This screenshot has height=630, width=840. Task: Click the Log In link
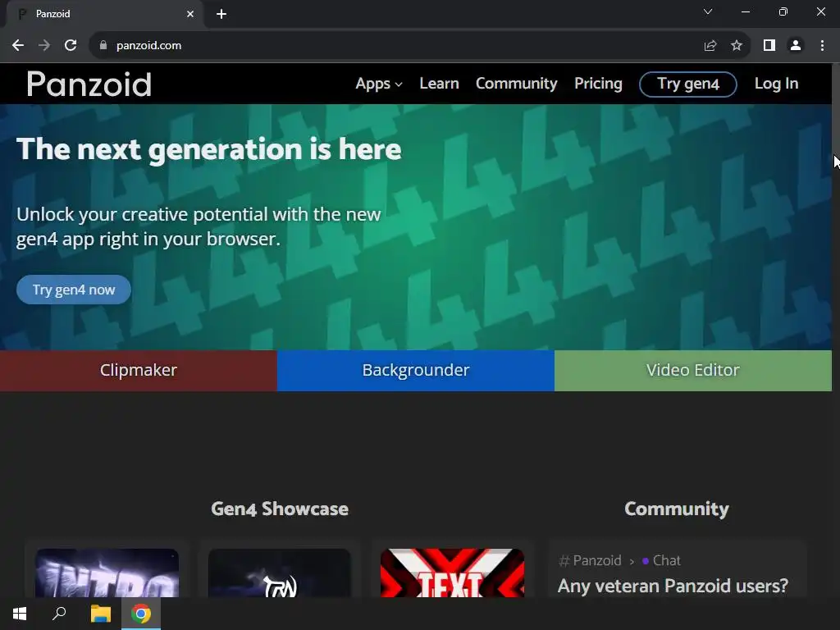tap(776, 84)
